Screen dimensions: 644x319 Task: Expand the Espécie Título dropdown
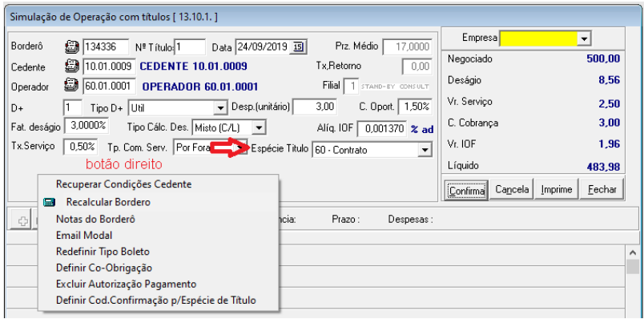click(x=424, y=151)
